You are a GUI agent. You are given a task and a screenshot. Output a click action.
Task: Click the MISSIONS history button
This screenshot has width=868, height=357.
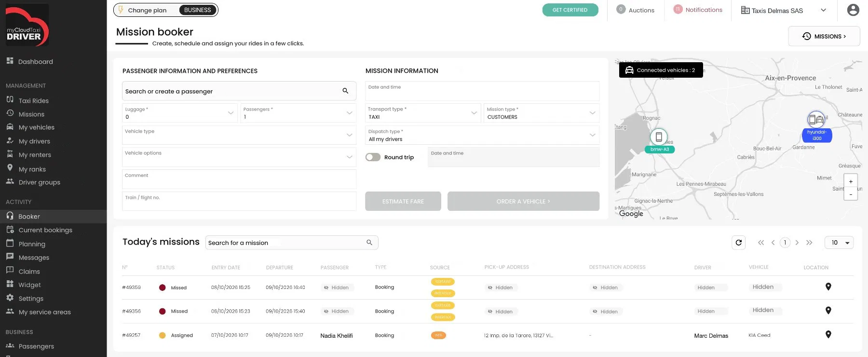point(824,36)
